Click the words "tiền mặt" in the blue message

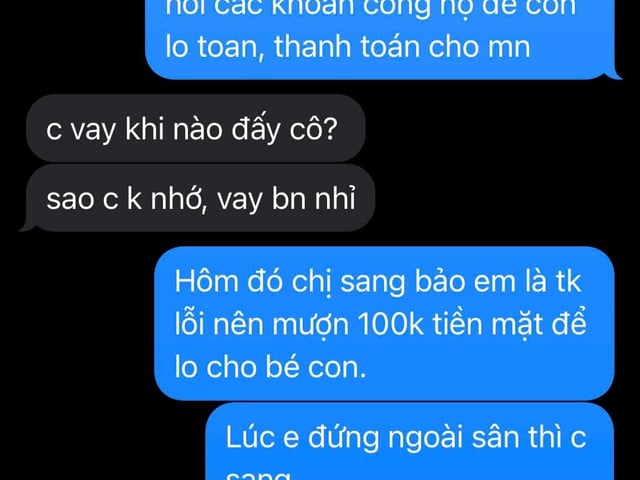[489, 325]
